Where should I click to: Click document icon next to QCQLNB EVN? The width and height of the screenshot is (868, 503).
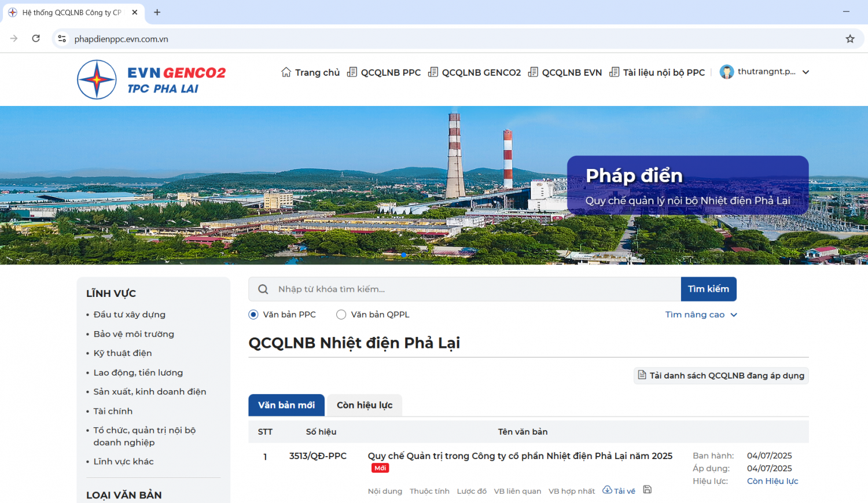click(x=533, y=72)
